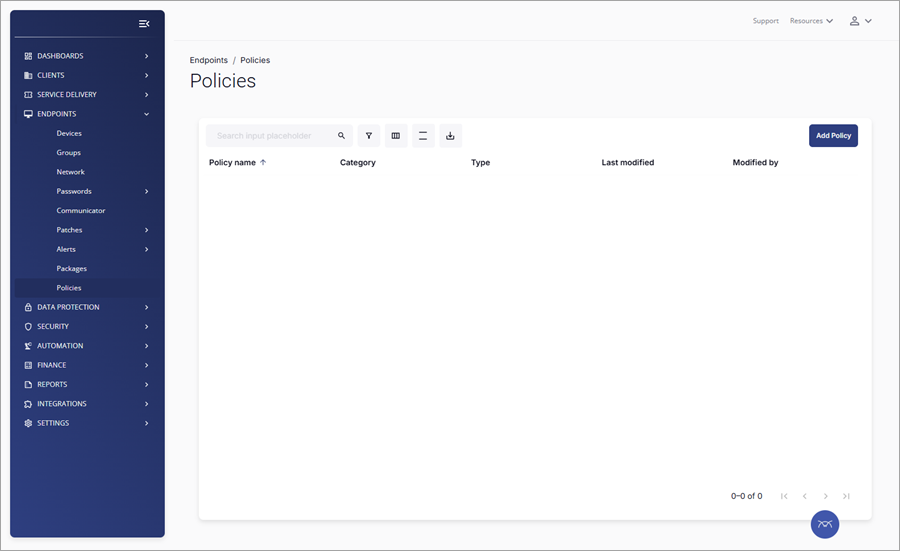The image size is (900, 551).
Task: Expand the Settings menu chevron
Action: (x=146, y=423)
